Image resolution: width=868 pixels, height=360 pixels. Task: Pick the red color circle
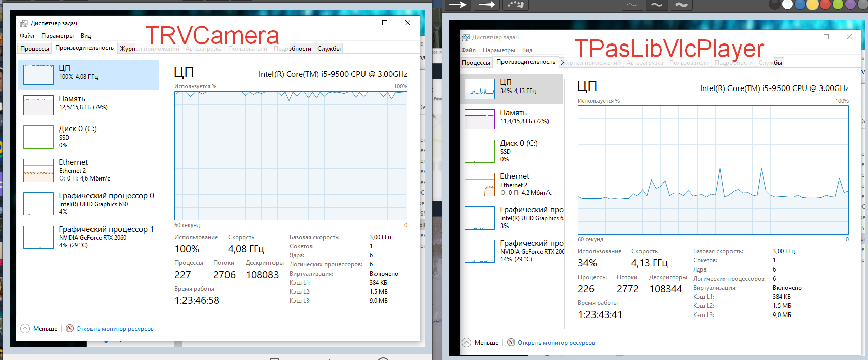[825, 5]
